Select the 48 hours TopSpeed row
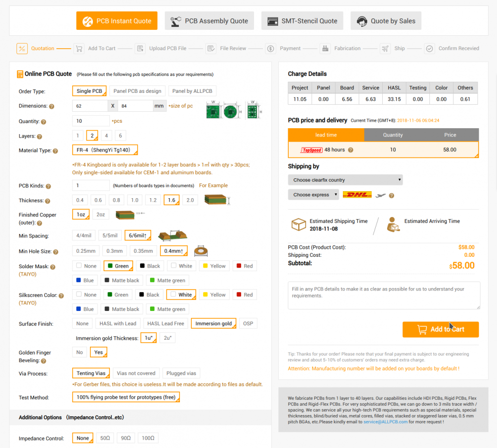Screen dimensions: 497x448 [383, 149]
